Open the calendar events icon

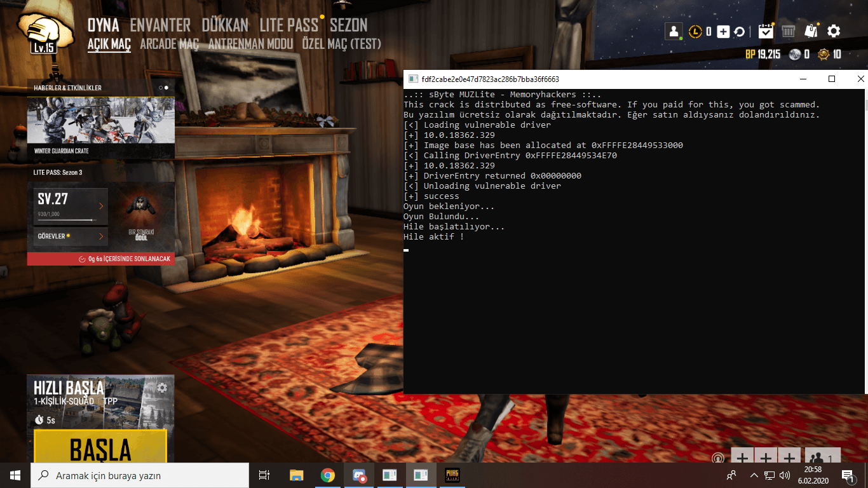pos(766,30)
